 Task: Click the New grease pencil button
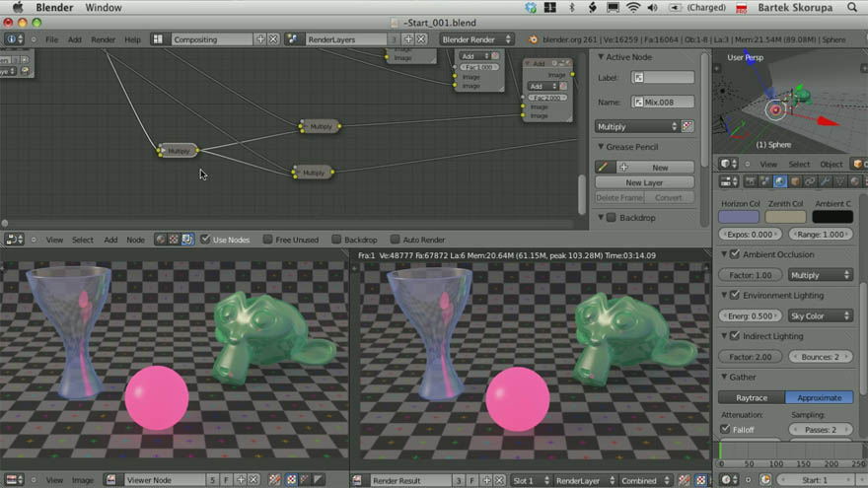(x=656, y=167)
